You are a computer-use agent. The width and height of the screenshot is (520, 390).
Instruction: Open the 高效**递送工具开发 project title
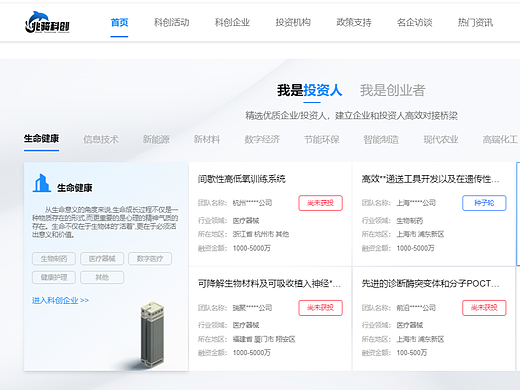(430, 179)
